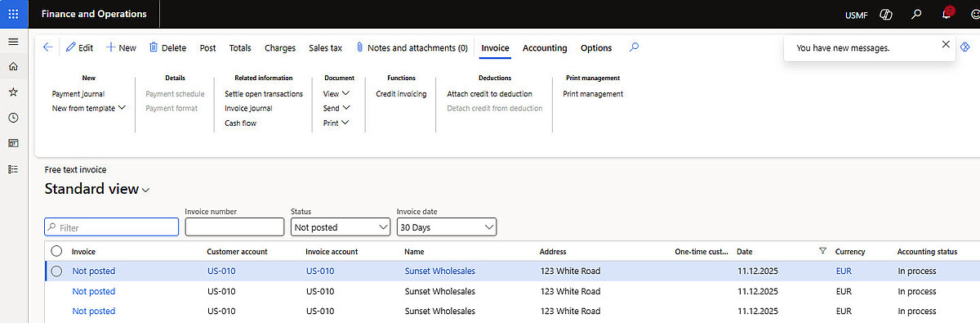Click Attach credit to deduction
980x323 pixels.
tap(489, 94)
